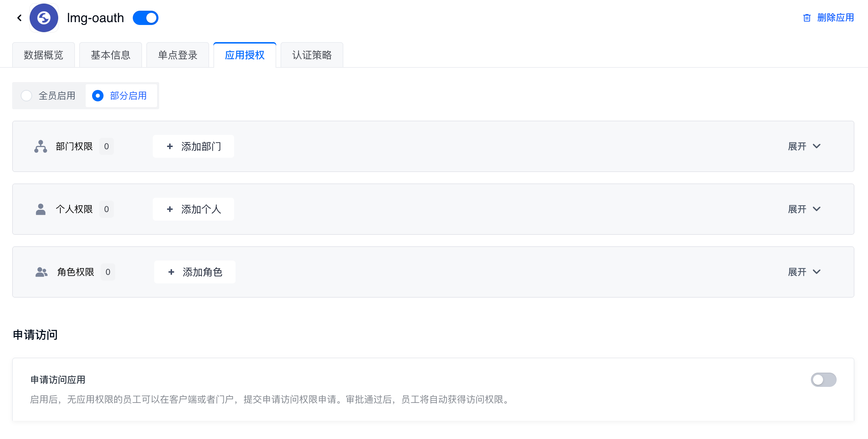Click the 添加个人 plus icon

(x=170, y=209)
